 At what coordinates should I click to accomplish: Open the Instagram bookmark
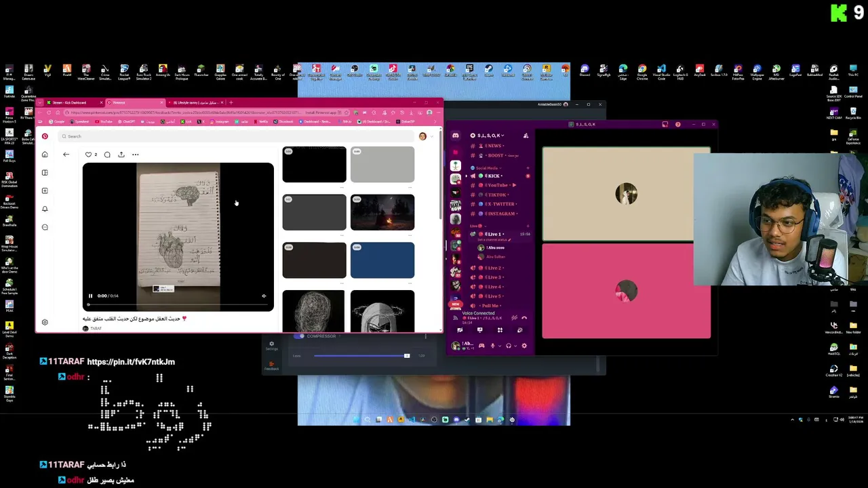click(x=219, y=121)
